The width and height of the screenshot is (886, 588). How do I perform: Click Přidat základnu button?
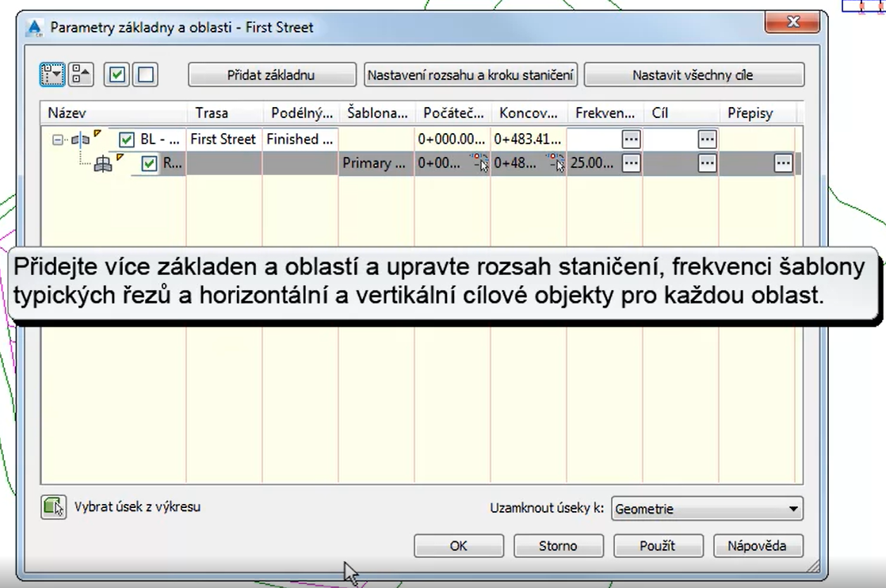[x=272, y=75]
